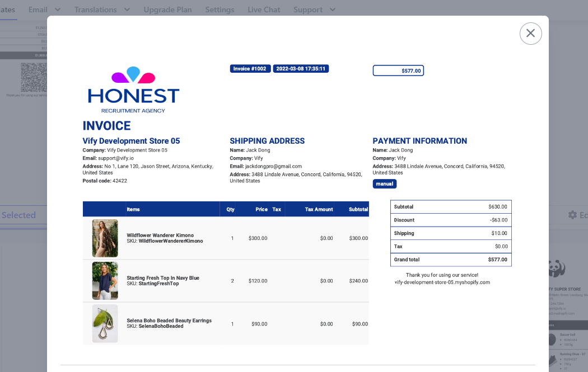Select the Selena Boho Beaded Earrings image

[105, 323]
